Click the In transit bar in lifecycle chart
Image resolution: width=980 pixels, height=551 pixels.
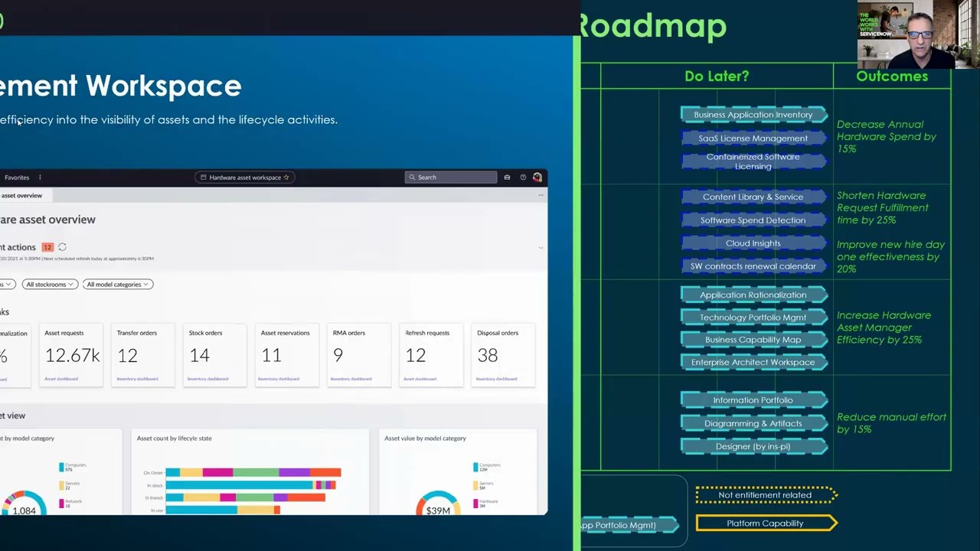(x=246, y=497)
